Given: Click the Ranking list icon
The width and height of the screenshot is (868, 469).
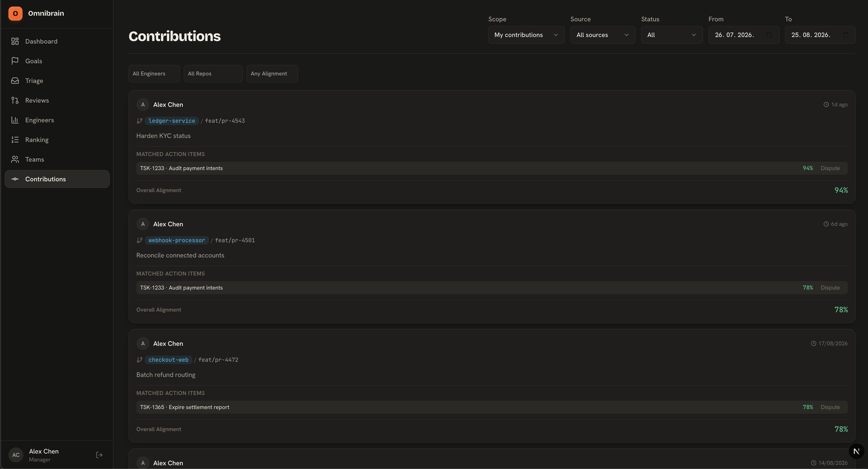Looking at the screenshot, I should tap(15, 140).
